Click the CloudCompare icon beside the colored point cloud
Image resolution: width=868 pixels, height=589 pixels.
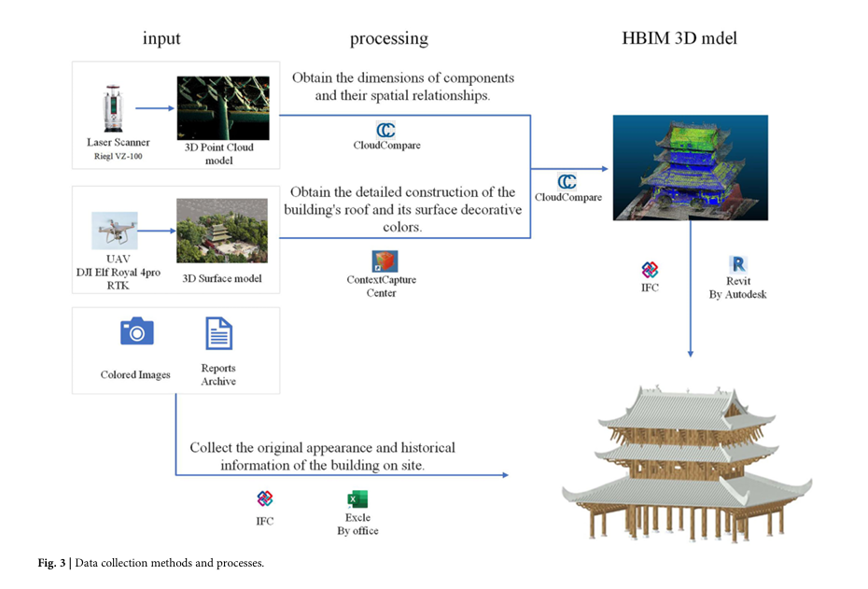[567, 181]
